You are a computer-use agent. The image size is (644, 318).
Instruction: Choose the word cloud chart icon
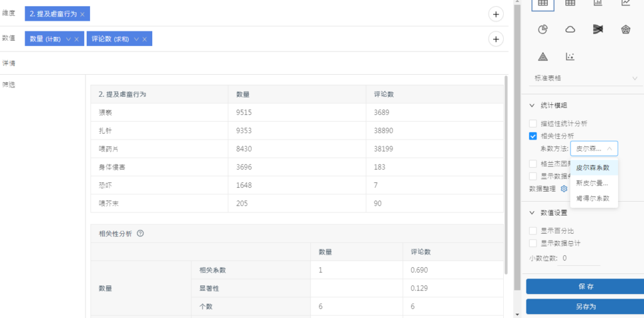pyautogui.click(x=570, y=29)
